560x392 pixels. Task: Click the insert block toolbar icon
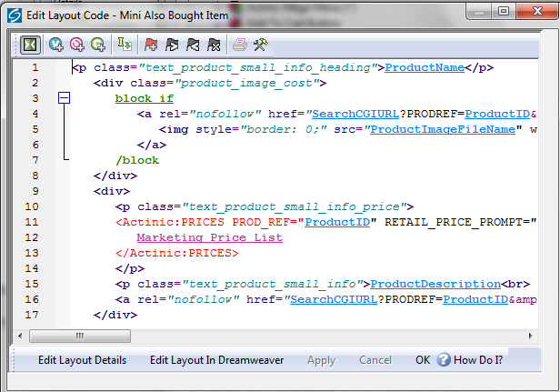coord(125,44)
